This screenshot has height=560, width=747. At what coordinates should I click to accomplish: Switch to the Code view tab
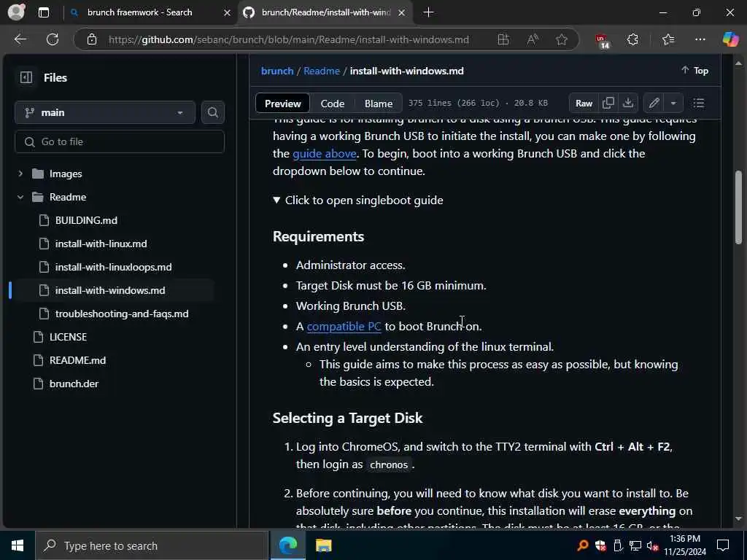click(x=333, y=104)
